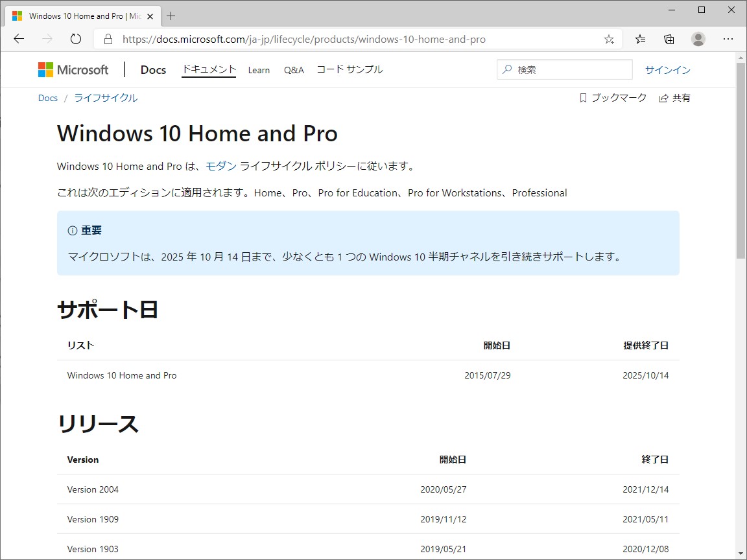The width and height of the screenshot is (747, 560).
Task: Click the padlock site info icon
Action: coord(108,39)
